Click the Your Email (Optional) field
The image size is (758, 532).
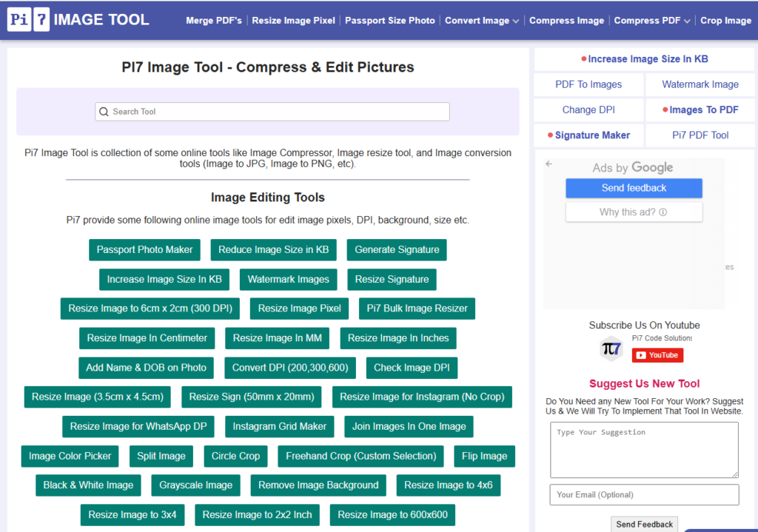[644, 495]
